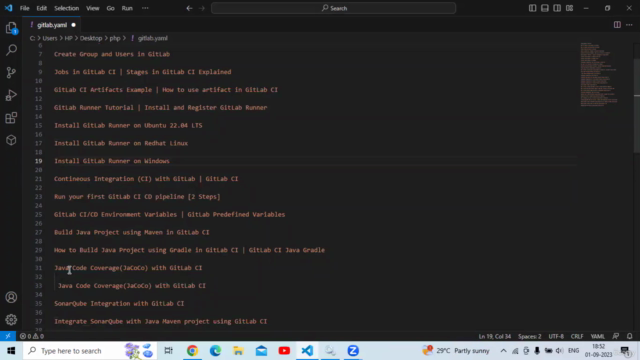Open weather widget 29°C Partly sunny

click(x=456, y=351)
